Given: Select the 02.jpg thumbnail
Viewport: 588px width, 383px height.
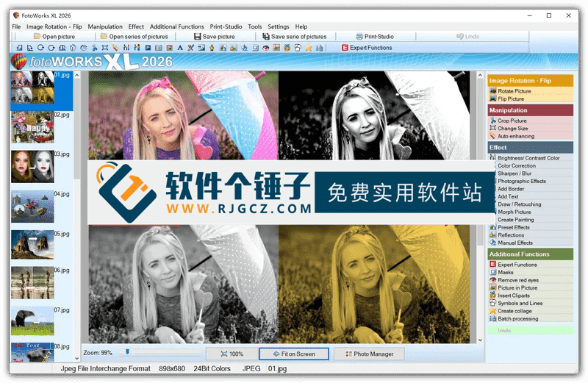Looking at the screenshot, I should [32, 127].
